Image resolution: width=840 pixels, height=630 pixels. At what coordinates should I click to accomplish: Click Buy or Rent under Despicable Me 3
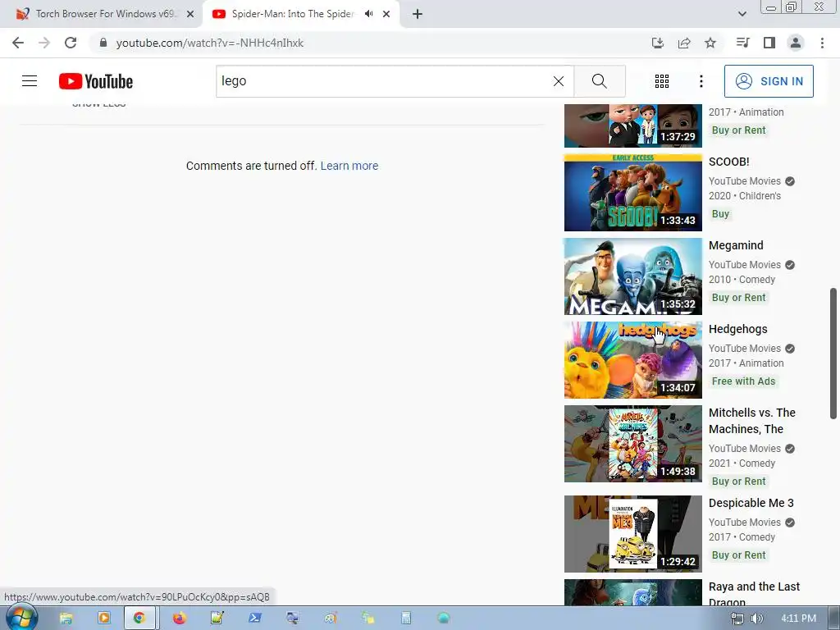point(739,555)
